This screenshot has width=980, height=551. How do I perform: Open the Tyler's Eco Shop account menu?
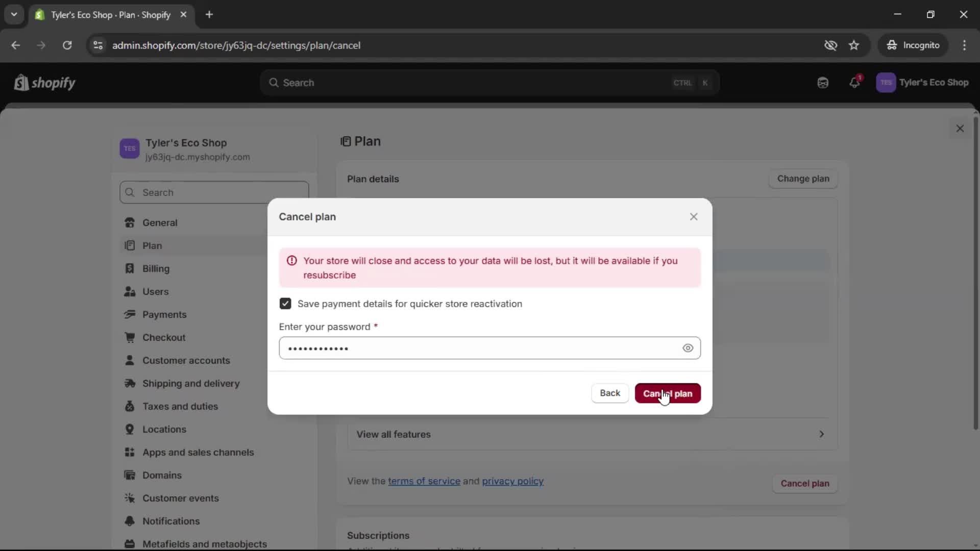pyautogui.click(x=922, y=83)
